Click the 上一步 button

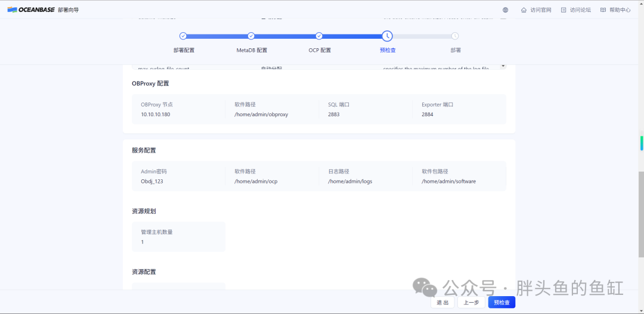coord(471,303)
